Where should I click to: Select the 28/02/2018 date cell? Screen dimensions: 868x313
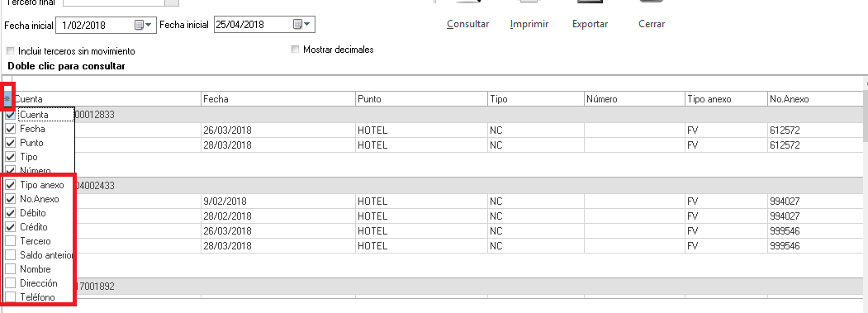(277, 216)
